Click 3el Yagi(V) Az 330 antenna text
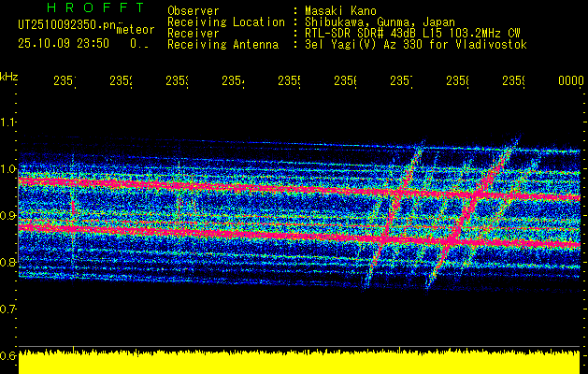588x374 pixels. 416,45
